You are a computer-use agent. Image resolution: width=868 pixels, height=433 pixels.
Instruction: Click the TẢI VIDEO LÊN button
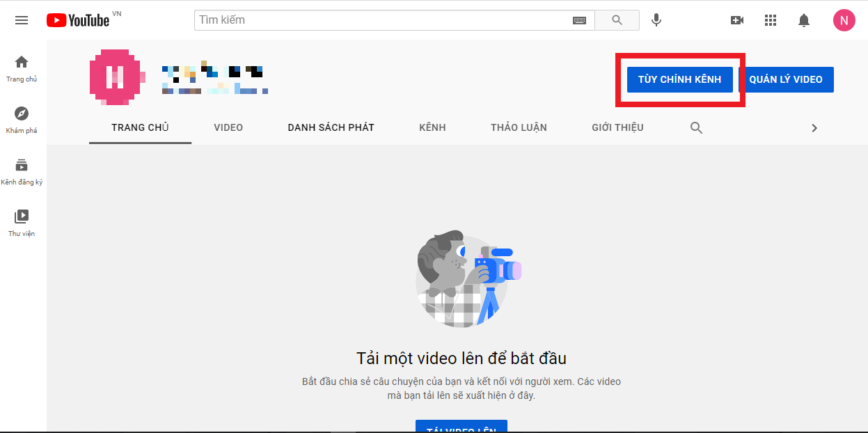[461, 428]
